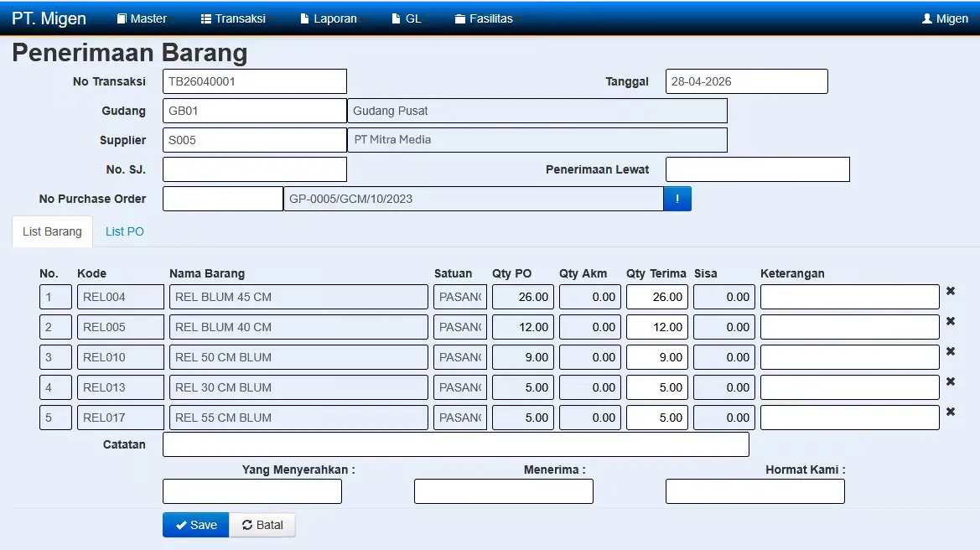Focus the No Transaksi field
This screenshot has height=550, width=980.
click(255, 81)
